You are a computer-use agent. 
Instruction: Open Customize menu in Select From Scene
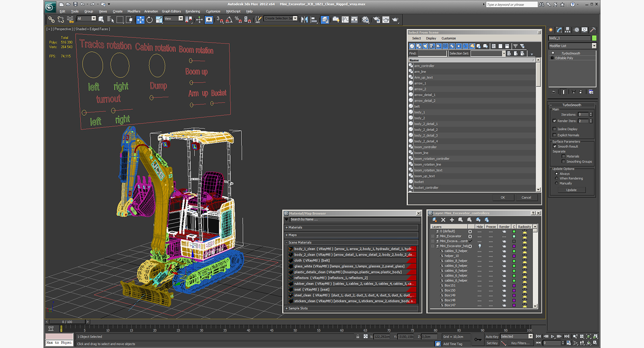click(449, 38)
